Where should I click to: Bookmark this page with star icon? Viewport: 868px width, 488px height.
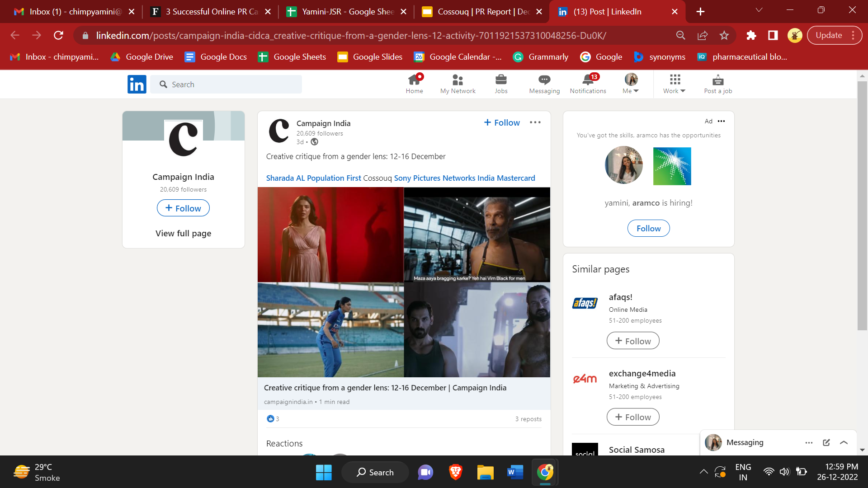click(724, 35)
